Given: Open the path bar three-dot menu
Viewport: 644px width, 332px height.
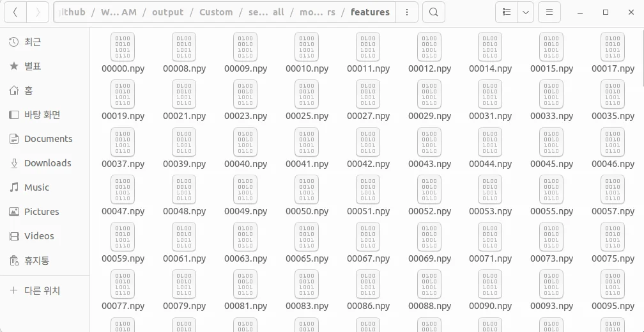Looking at the screenshot, I should [x=407, y=12].
